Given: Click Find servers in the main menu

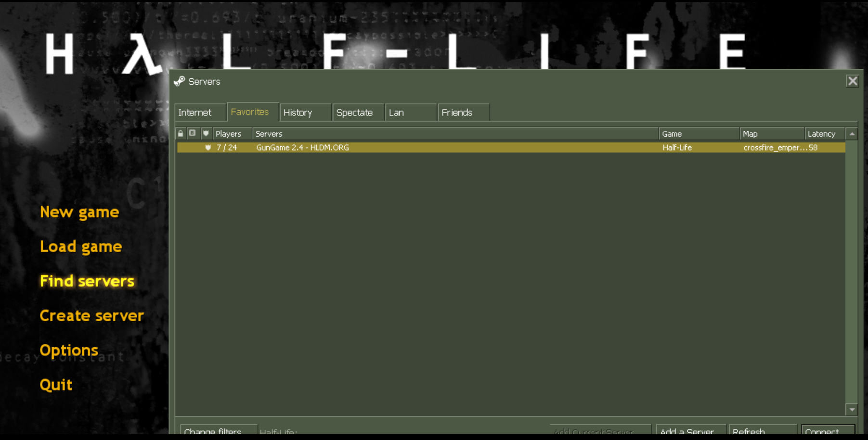Looking at the screenshot, I should point(87,281).
